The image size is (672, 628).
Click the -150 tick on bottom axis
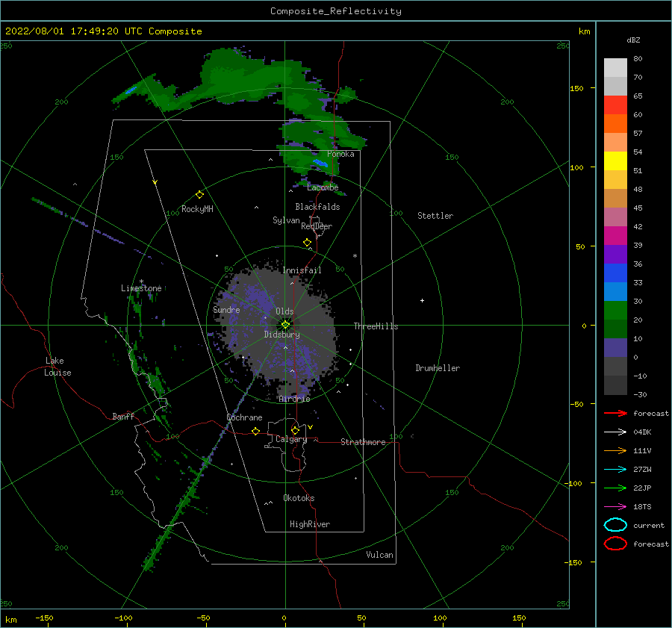click(44, 618)
